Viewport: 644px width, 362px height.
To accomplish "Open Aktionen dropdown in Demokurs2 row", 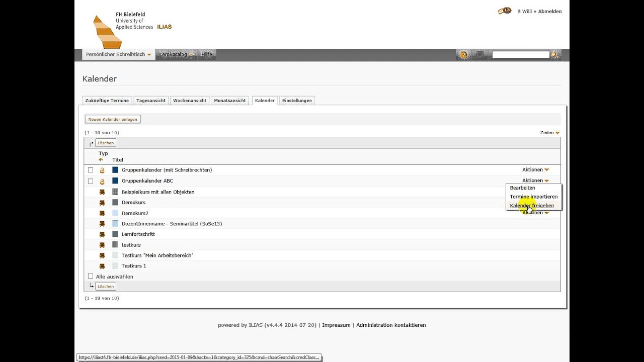I will (x=535, y=213).
